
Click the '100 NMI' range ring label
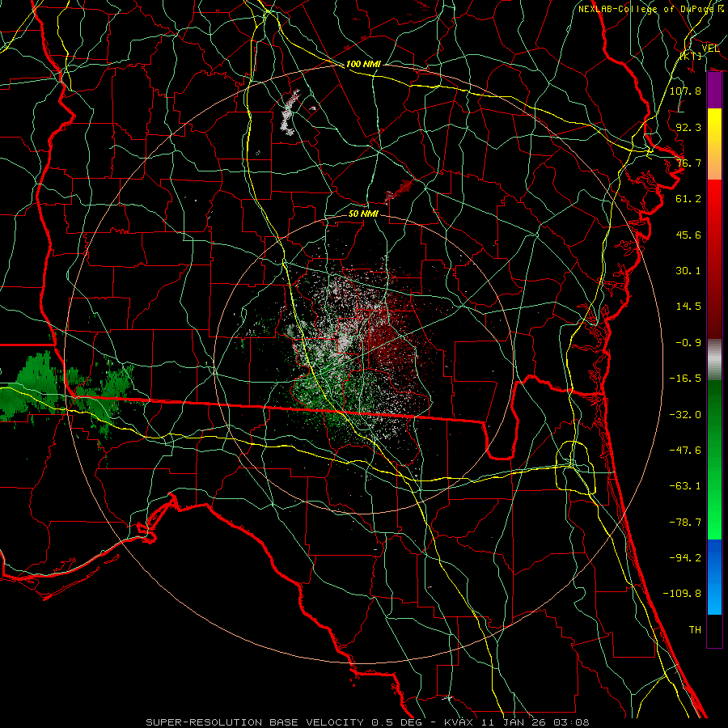tap(363, 64)
